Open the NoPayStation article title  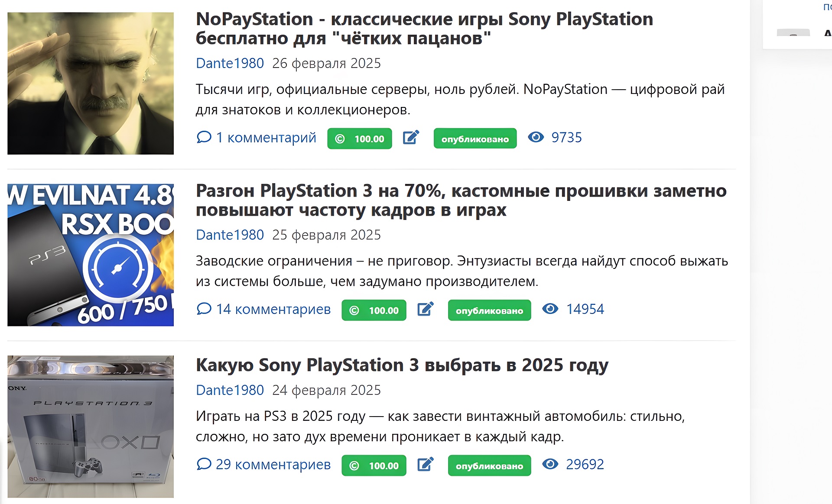[x=424, y=29]
